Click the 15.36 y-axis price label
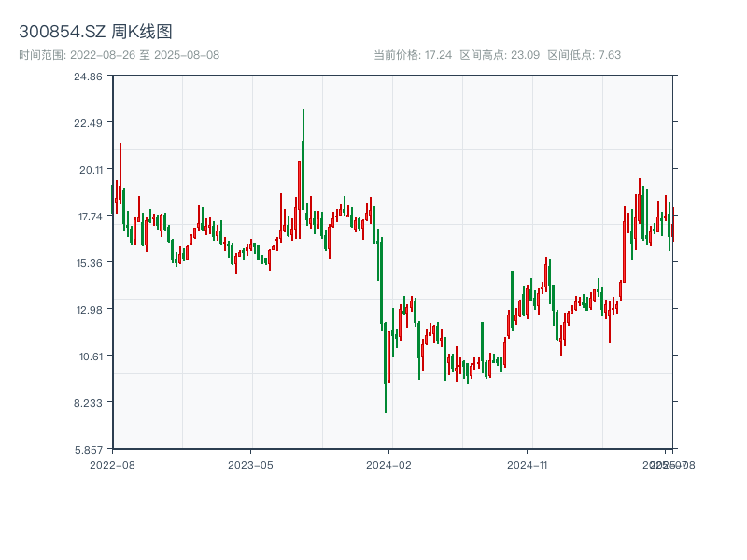Viewport: 747px width, 560px height. click(89, 263)
